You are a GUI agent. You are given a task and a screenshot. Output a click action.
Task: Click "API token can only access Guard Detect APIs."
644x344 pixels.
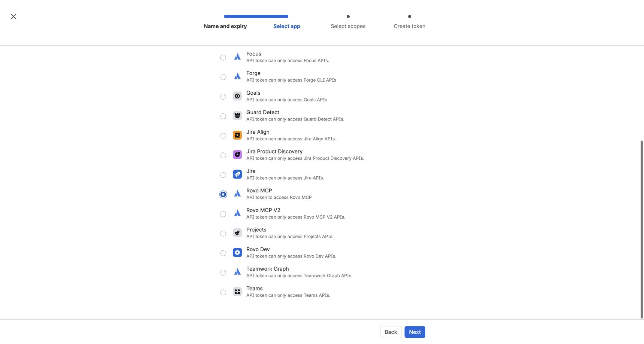(295, 119)
